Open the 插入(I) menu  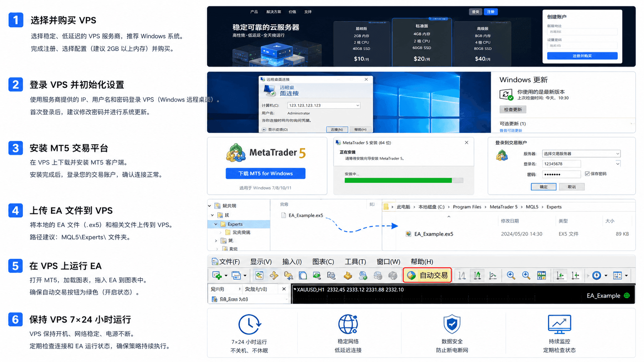[x=292, y=262]
